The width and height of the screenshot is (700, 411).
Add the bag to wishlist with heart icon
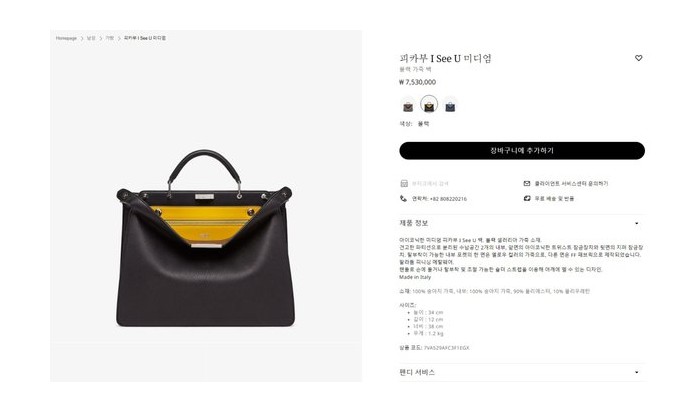coord(638,58)
